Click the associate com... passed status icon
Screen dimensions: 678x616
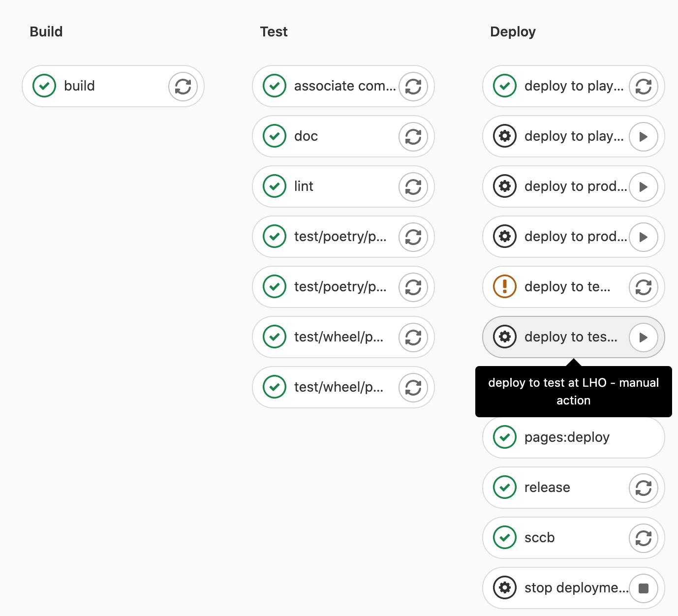275,86
